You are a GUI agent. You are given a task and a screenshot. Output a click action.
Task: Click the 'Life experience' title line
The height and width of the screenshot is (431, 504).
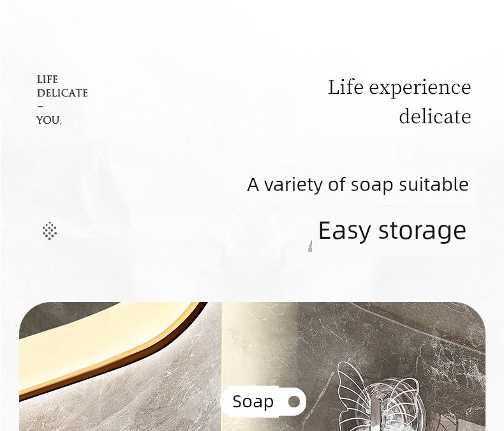tap(399, 87)
